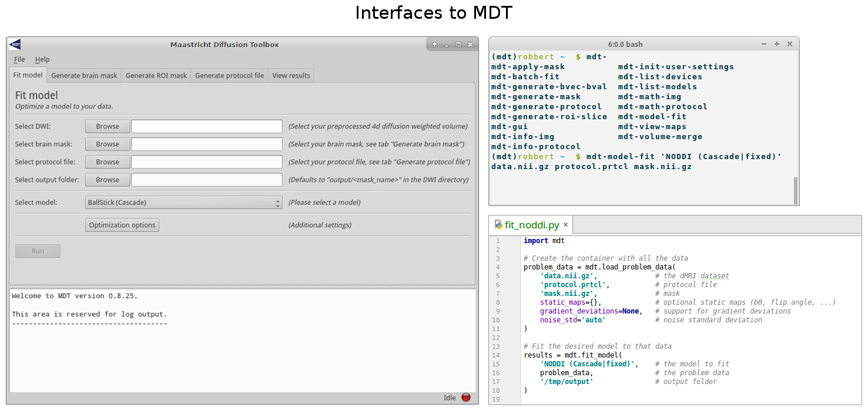Go to the View results tab

[x=291, y=76]
